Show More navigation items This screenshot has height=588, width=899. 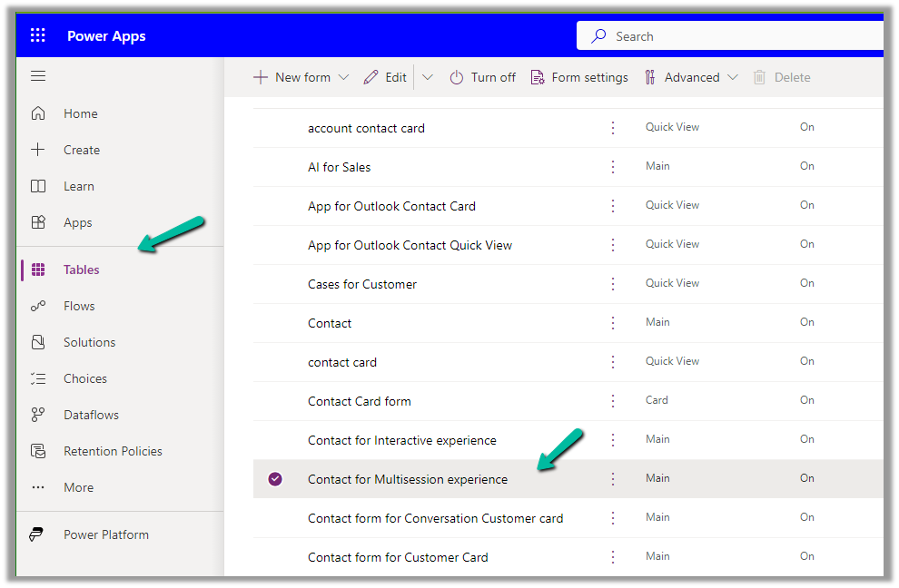tap(78, 487)
